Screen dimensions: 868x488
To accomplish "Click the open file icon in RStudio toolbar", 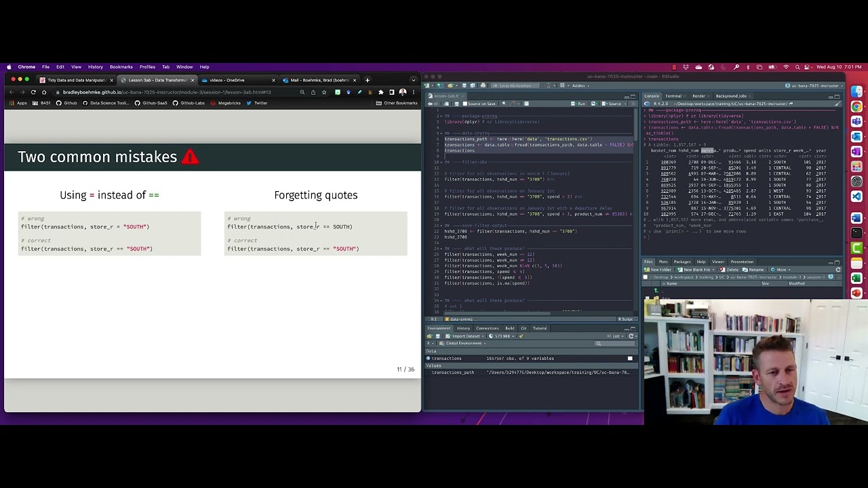I will pos(450,85).
